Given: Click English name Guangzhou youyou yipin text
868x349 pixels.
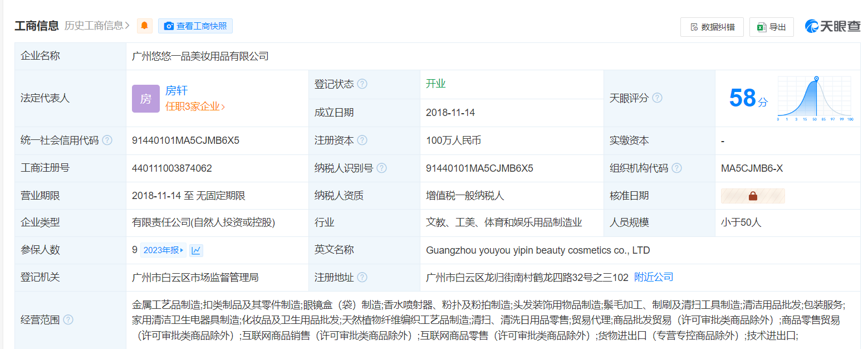Looking at the screenshot, I should click(x=538, y=250).
